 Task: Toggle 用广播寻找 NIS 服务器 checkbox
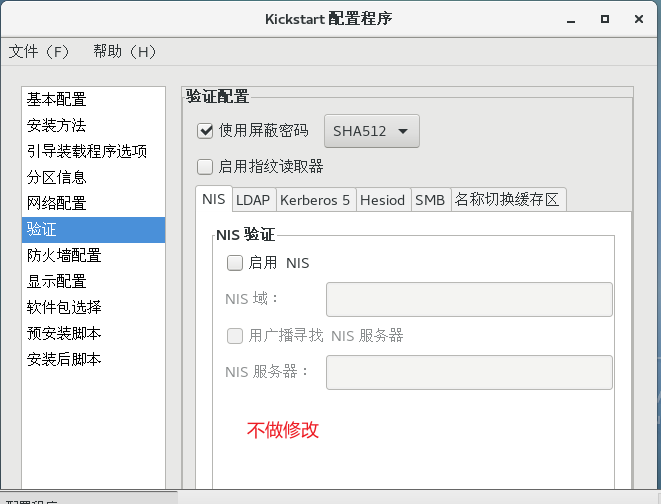click(235, 336)
